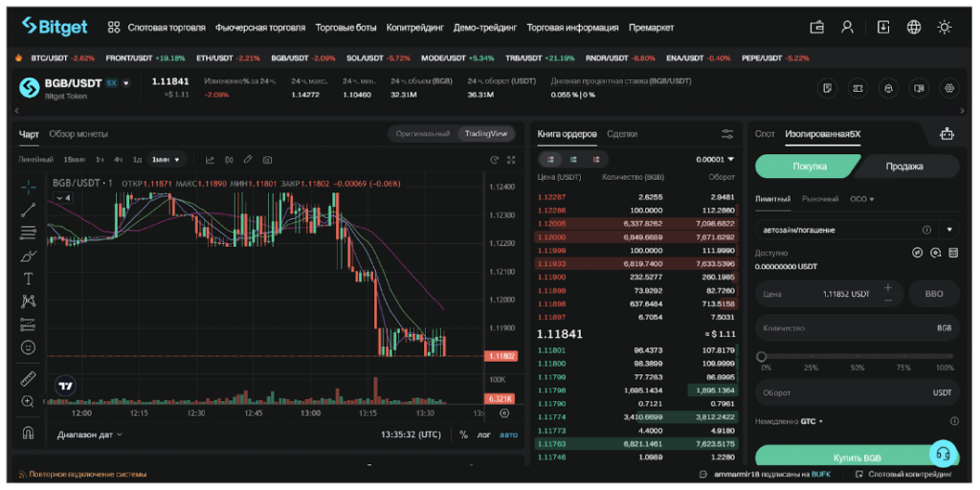Open the chart patterns tool
Viewport: 980px width, 490px height.
pyautogui.click(x=28, y=301)
